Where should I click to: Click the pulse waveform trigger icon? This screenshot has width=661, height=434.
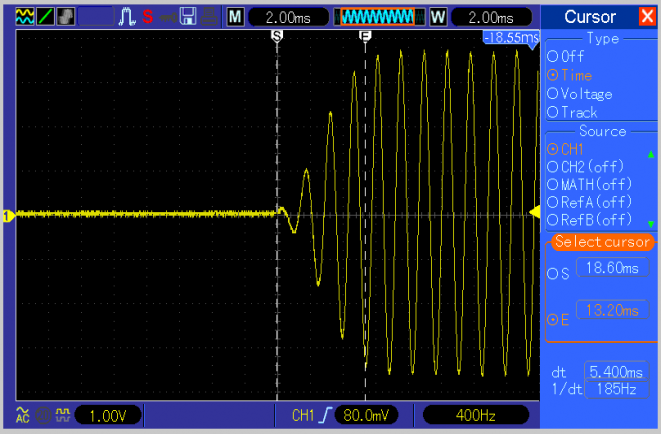[128, 17]
